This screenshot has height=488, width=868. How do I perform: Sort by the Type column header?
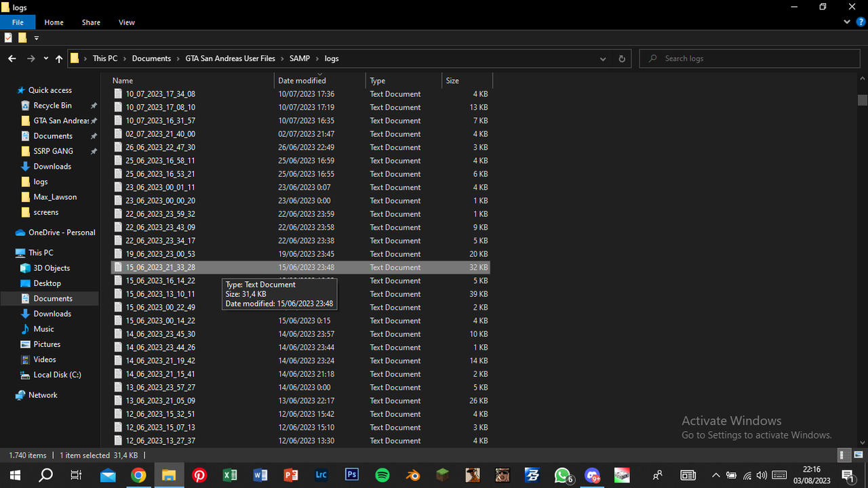(404, 81)
